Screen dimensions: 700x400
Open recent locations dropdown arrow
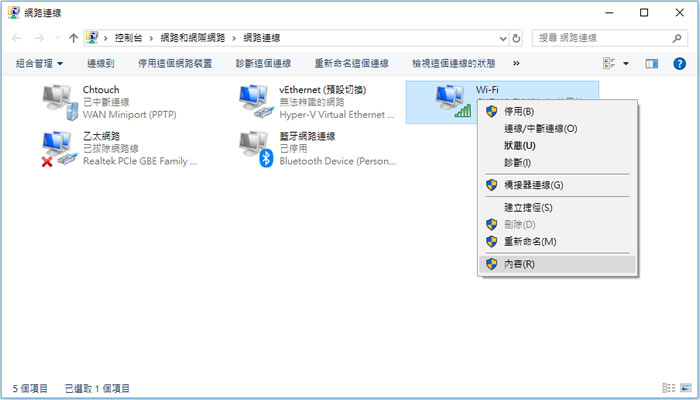pos(58,38)
